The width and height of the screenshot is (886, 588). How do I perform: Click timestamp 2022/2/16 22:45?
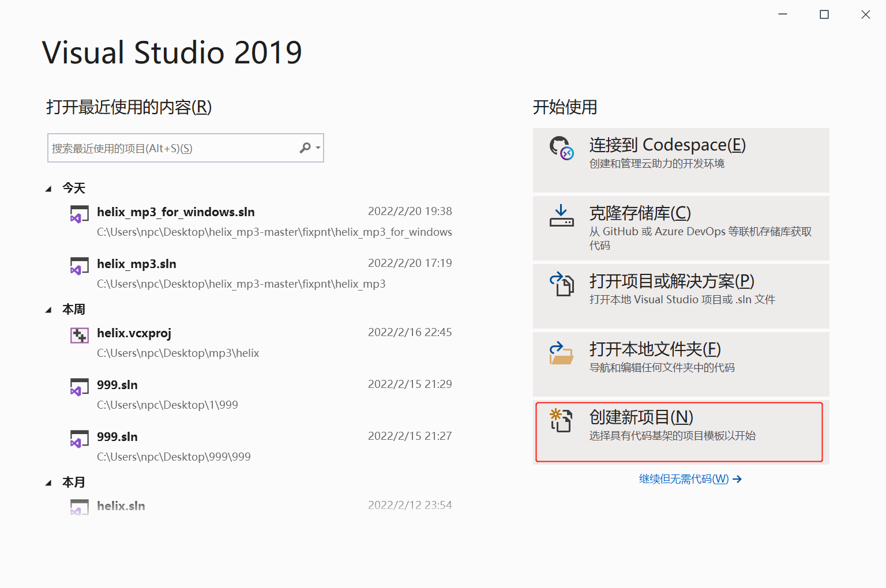click(x=410, y=333)
